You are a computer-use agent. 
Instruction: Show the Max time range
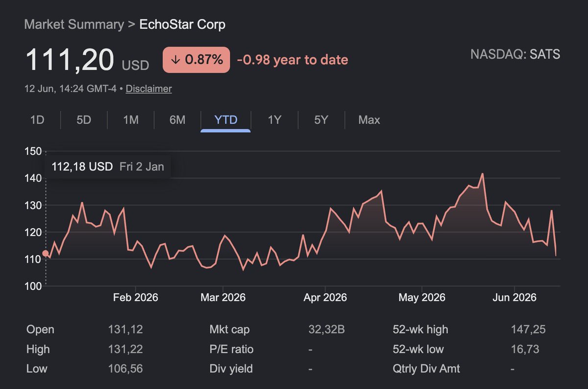click(369, 120)
